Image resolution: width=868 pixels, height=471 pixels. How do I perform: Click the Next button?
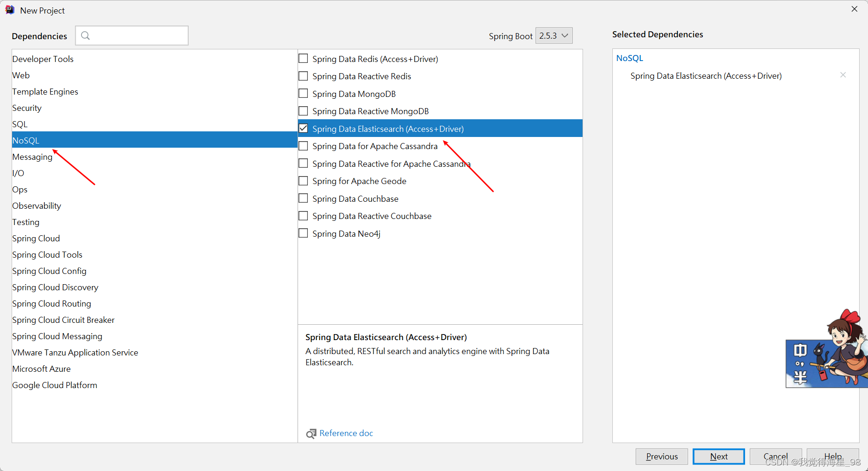pyautogui.click(x=719, y=457)
